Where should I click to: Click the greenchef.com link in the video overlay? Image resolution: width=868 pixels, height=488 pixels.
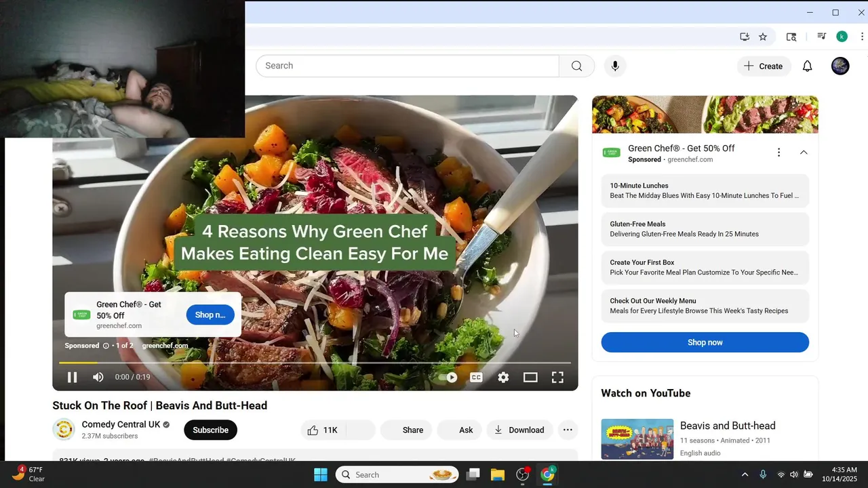click(165, 346)
